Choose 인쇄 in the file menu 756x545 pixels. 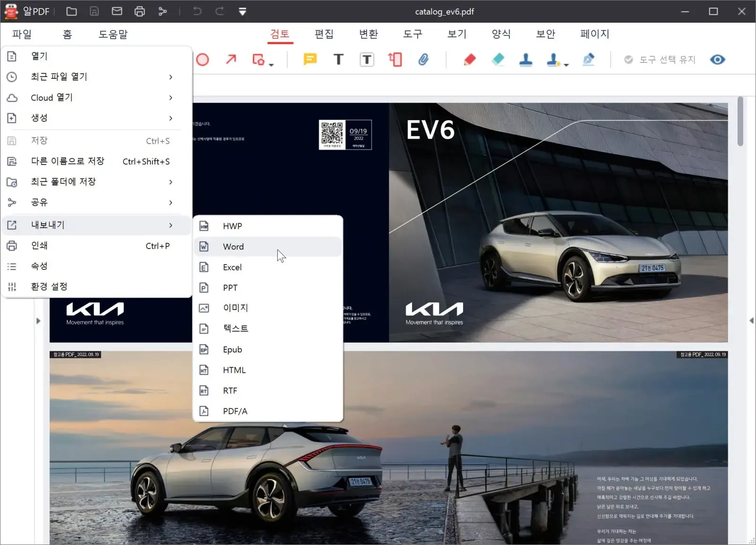click(x=96, y=246)
